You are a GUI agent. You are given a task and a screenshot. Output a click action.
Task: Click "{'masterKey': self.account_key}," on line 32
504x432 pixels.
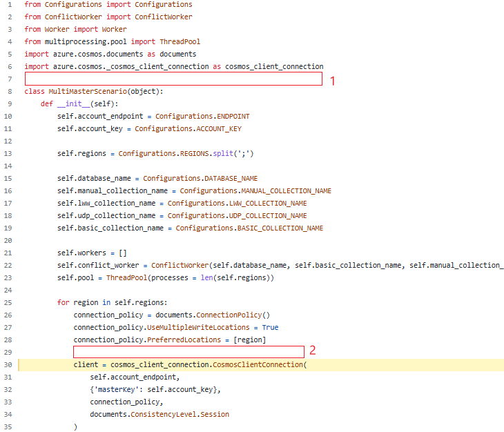155,390
